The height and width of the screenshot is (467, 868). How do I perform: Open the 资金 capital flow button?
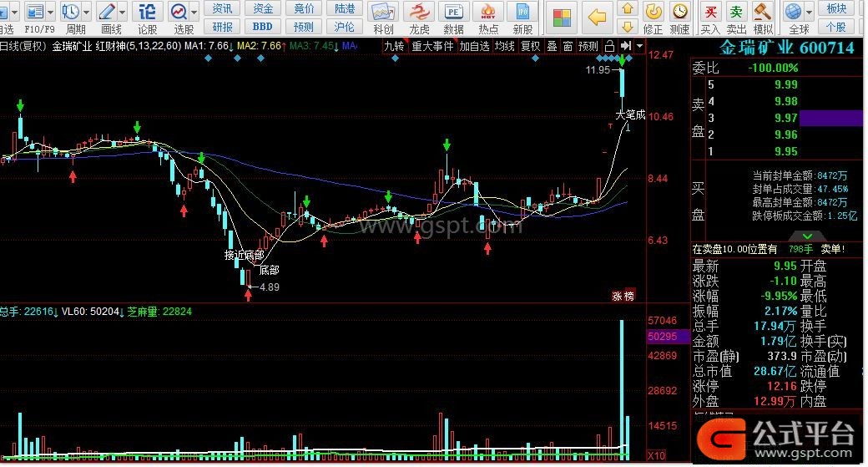point(263,8)
